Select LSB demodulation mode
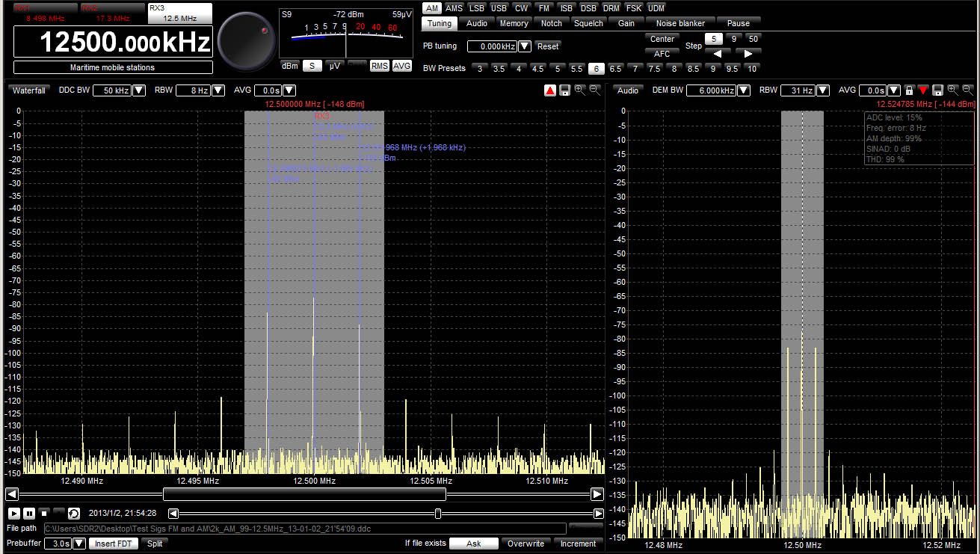Screen dimensions: 980x554 point(477,8)
